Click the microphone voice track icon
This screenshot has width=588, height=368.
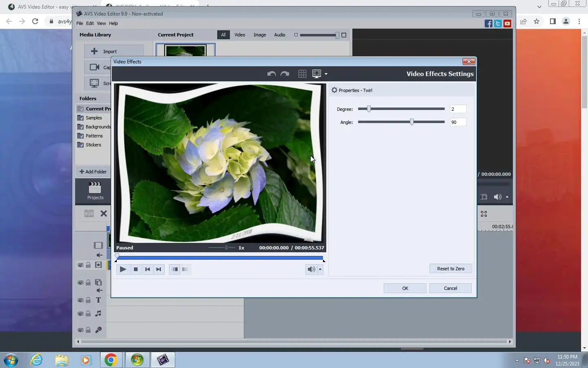[x=98, y=330]
